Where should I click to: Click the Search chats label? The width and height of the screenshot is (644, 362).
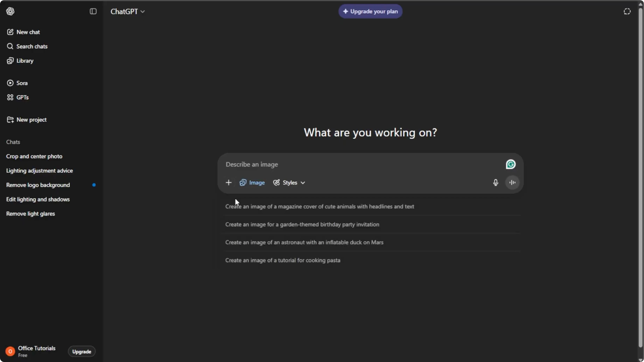[32, 46]
